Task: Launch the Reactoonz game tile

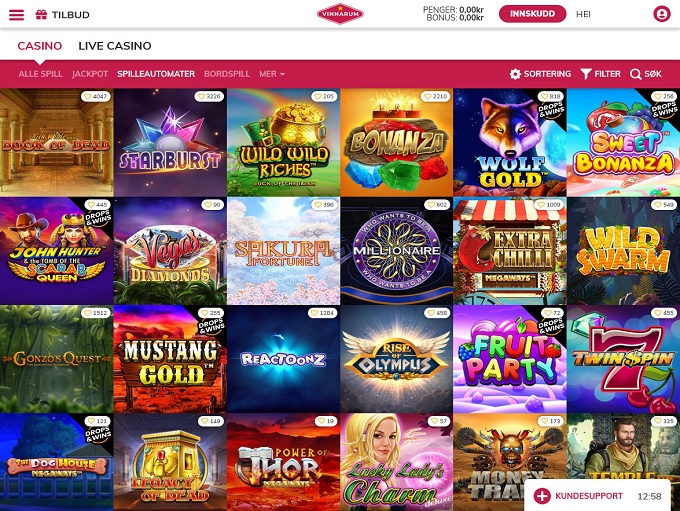Action: [283, 359]
